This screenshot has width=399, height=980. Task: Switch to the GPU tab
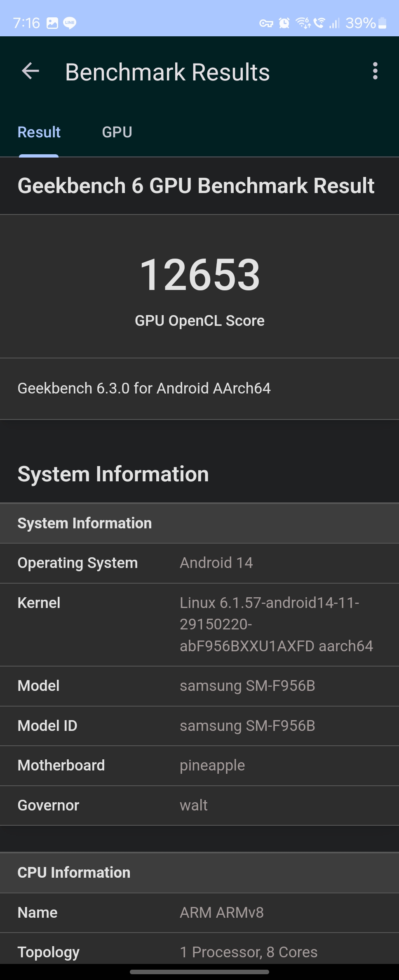pos(117,132)
